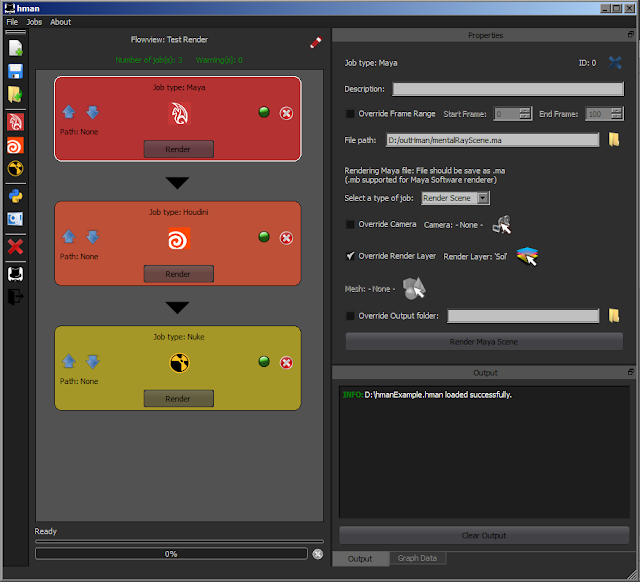Pick a mesh with the shapes icon
640x582 pixels.
(414, 288)
